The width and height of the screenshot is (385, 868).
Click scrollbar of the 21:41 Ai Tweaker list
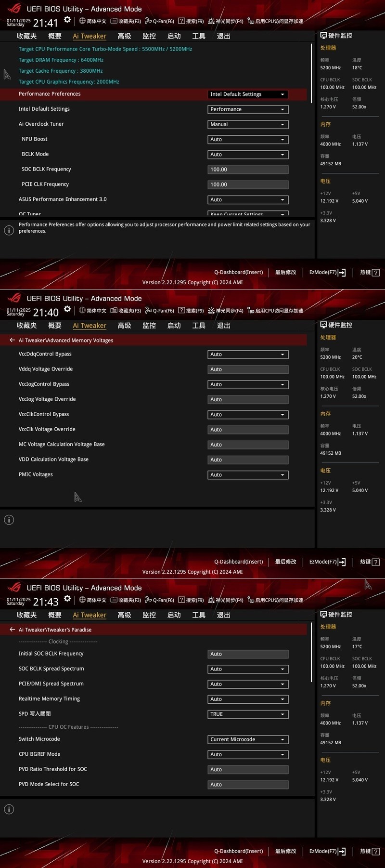311,73
